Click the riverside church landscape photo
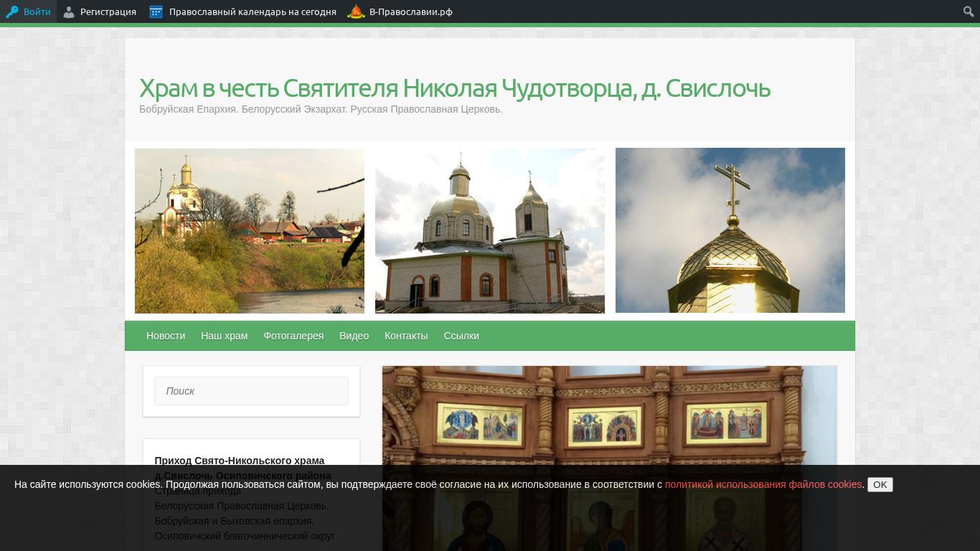 point(250,231)
